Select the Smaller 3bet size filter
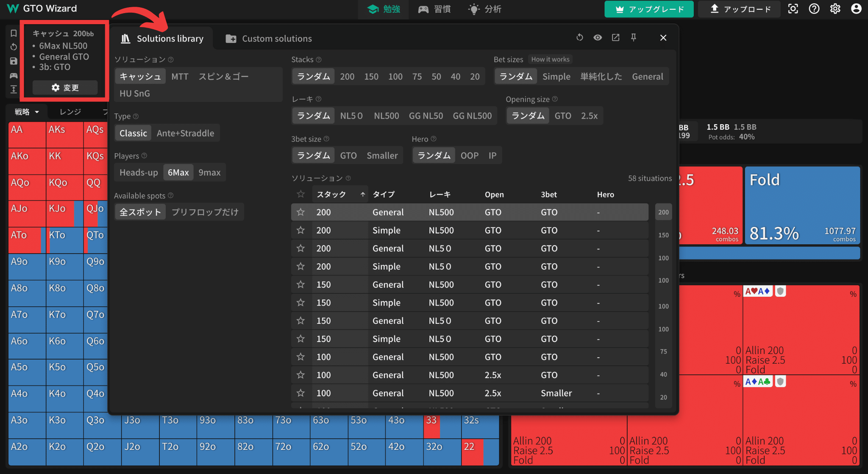 pos(382,156)
